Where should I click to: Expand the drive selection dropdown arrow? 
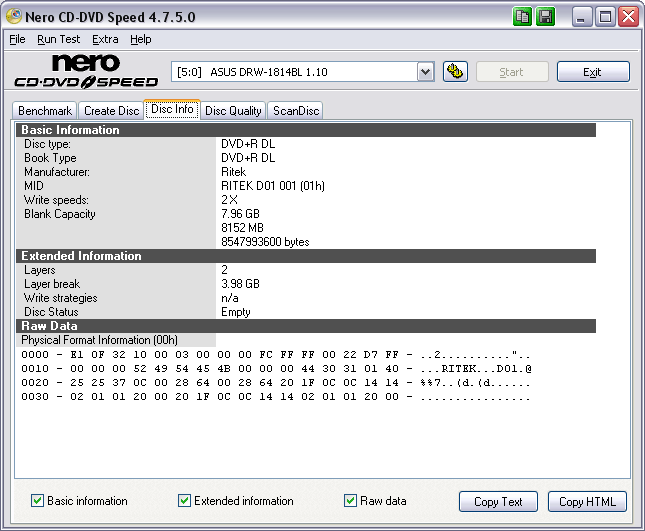click(x=425, y=72)
